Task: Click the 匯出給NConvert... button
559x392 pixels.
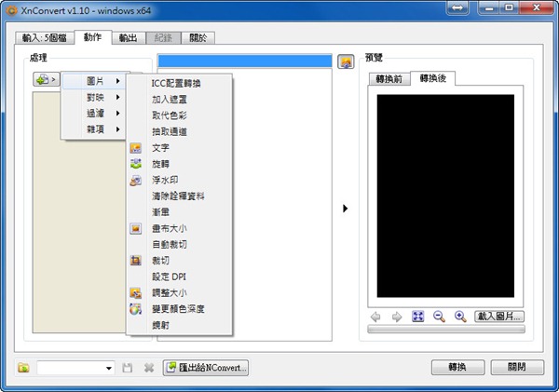Action: click(206, 368)
